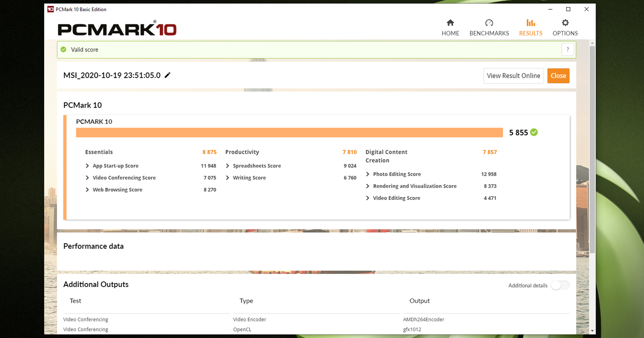The width and height of the screenshot is (644, 338).
Task: Click the Additional Outputs heading
Action: tap(96, 284)
